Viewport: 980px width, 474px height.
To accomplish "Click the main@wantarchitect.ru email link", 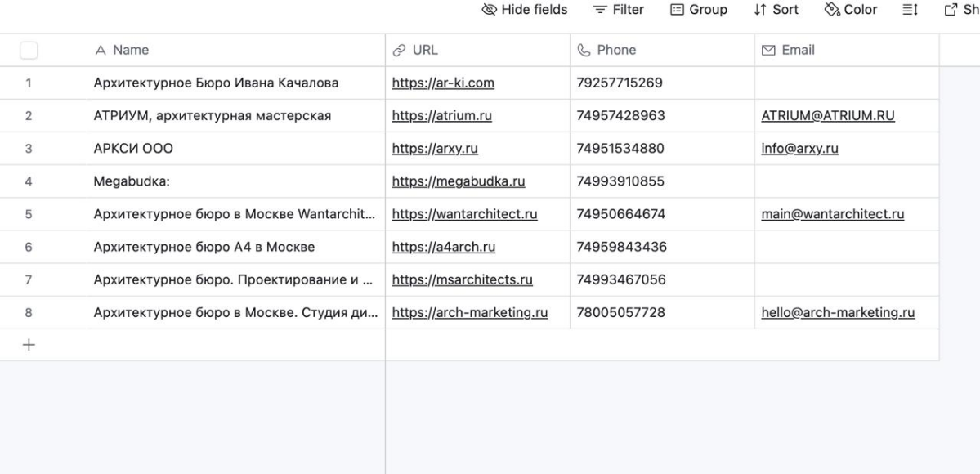I will click(x=833, y=214).
